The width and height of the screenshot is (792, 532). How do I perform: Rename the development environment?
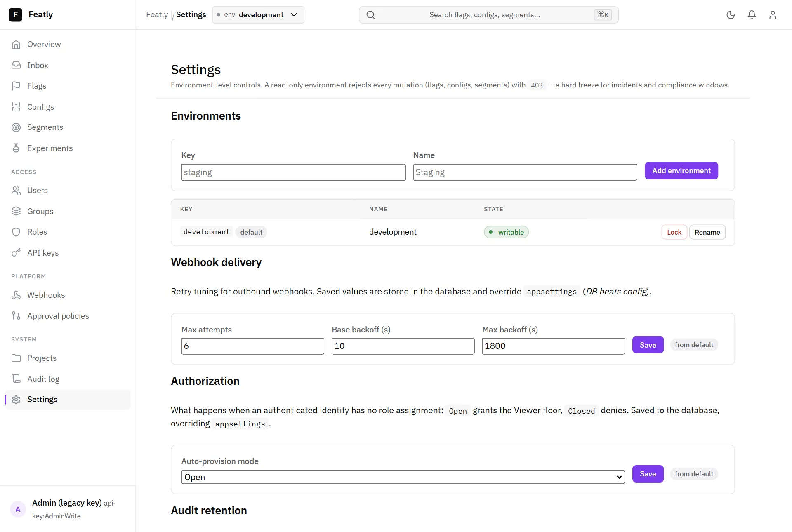point(707,232)
